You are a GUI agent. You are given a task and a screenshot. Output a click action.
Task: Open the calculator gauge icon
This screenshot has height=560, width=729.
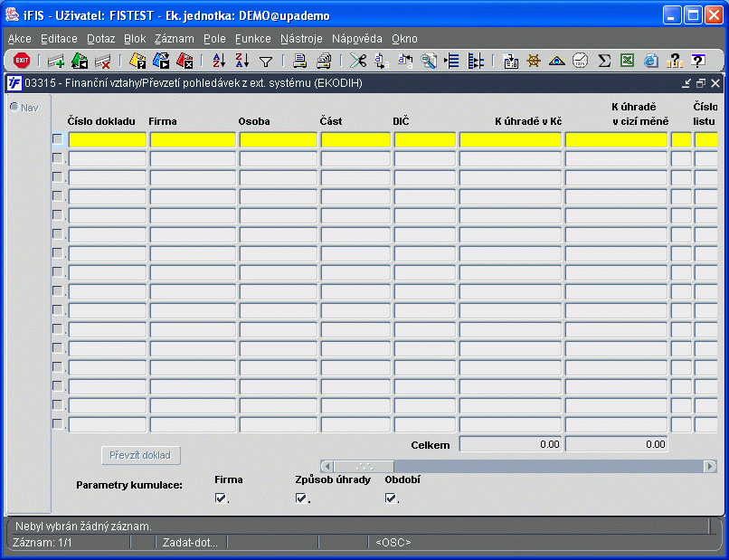click(581, 61)
